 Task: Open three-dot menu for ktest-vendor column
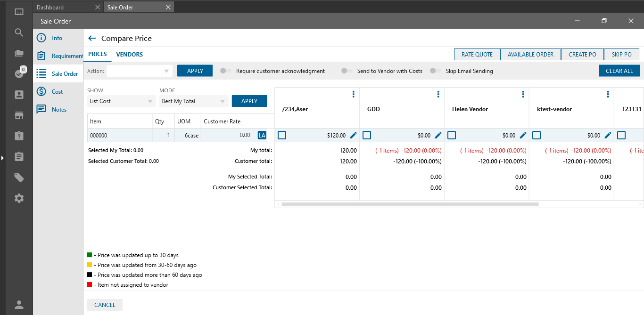pos(608,95)
